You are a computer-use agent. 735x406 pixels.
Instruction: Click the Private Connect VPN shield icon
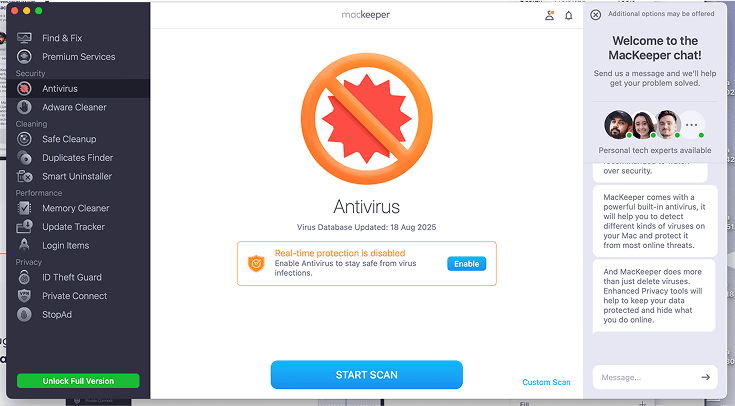[24, 296]
